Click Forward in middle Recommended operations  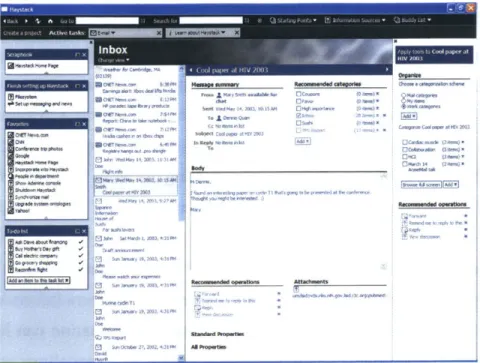(x=210, y=294)
